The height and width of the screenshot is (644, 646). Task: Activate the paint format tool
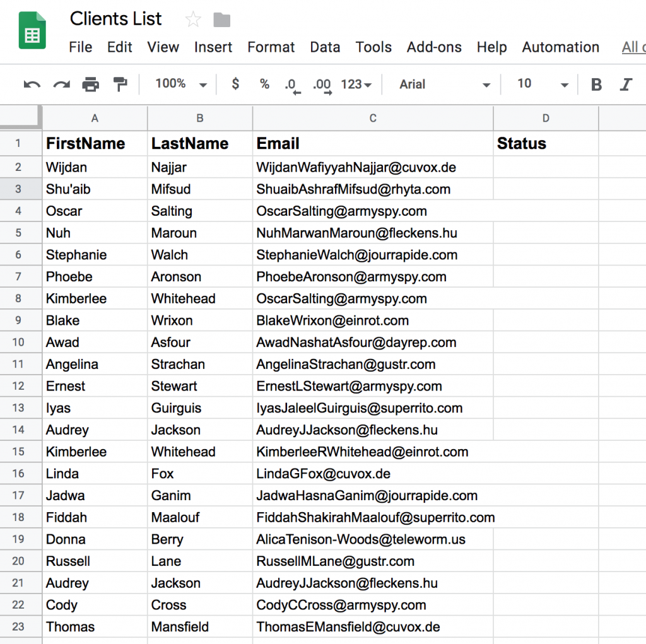[120, 84]
